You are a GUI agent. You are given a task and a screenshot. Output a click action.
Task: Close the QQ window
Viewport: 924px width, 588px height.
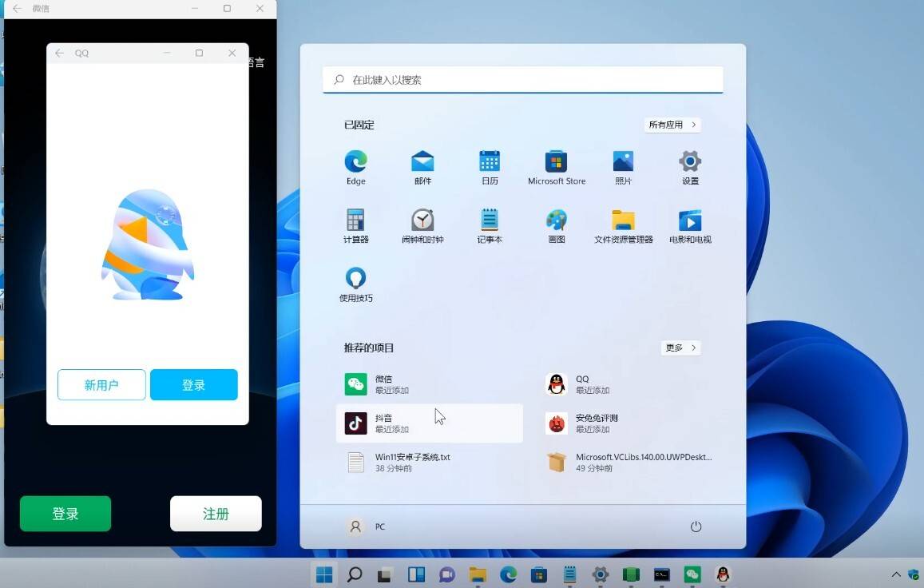(232, 53)
